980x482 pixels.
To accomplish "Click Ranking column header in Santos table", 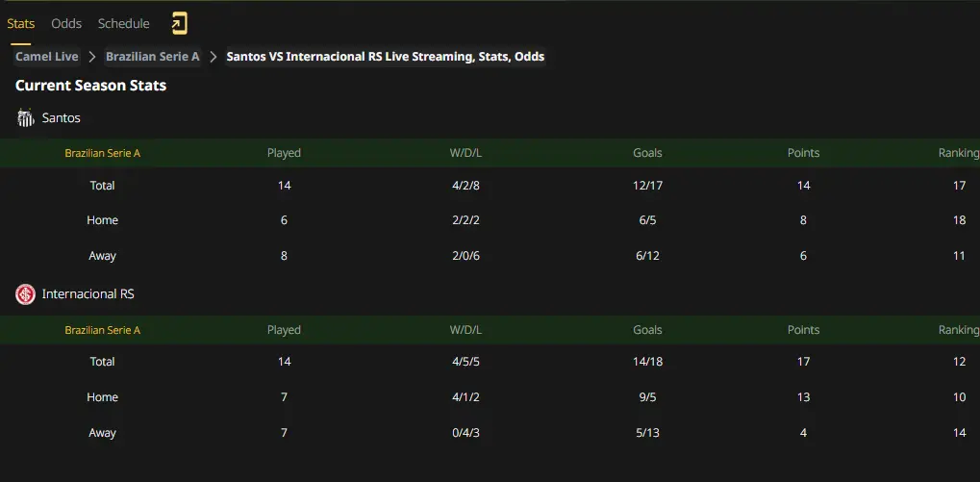I will point(959,153).
